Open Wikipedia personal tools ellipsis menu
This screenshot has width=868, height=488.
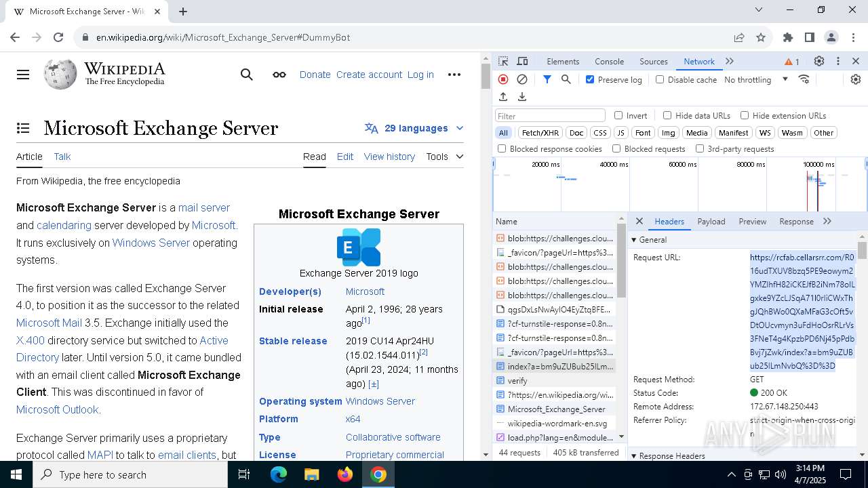(454, 75)
